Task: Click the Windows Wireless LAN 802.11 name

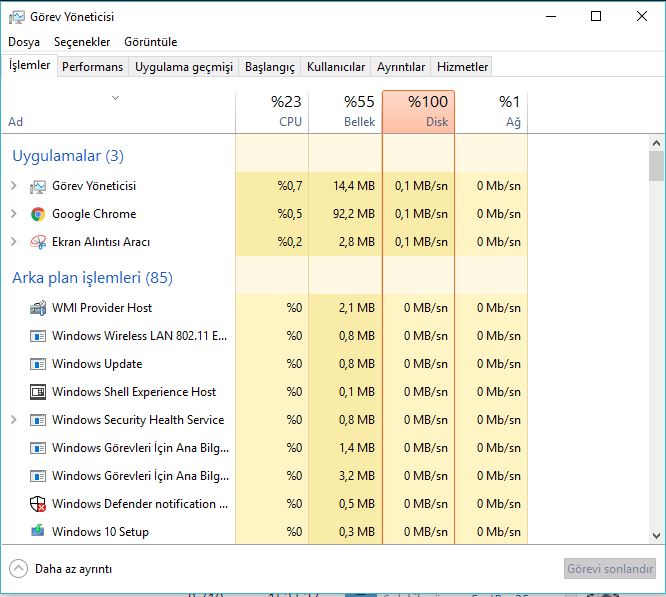Action: coord(139,336)
